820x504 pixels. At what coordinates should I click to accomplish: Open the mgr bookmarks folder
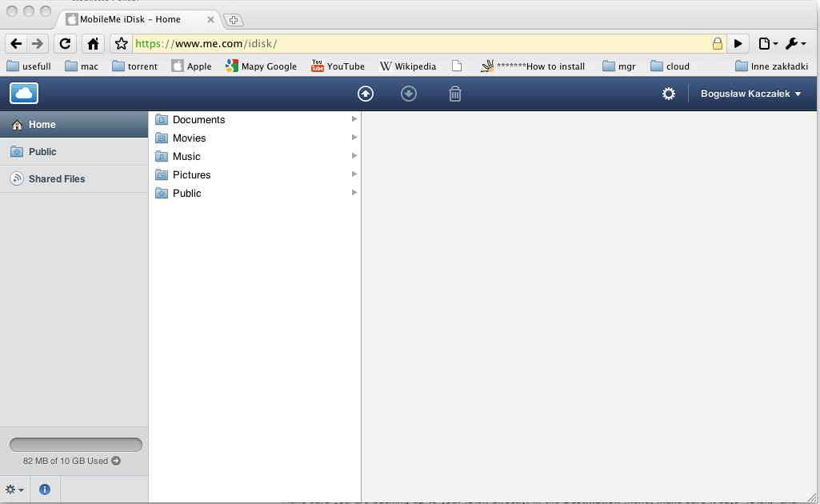[x=619, y=66]
